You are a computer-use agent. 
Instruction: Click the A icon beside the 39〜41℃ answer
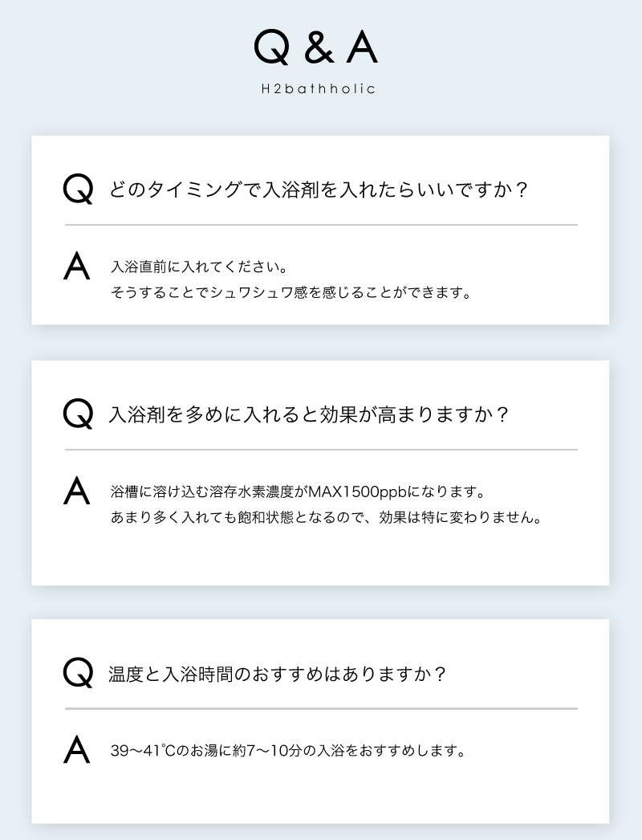point(77,750)
